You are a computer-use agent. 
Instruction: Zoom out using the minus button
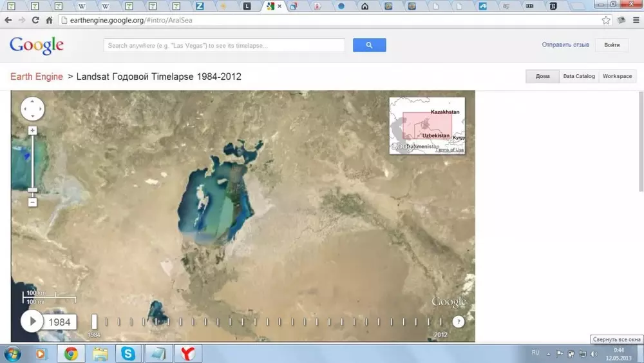pyautogui.click(x=32, y=202)
